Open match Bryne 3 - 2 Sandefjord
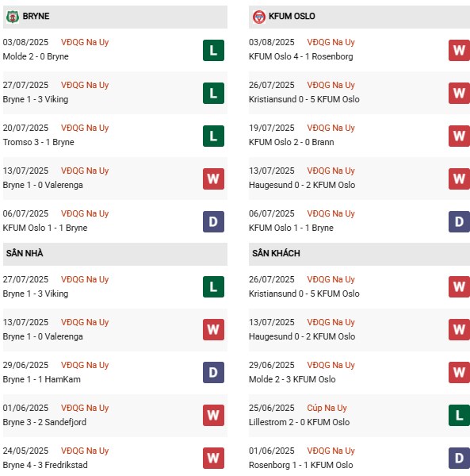Image resolution: width=470 pixels, height=476 pixels. [x=44, y=422]
